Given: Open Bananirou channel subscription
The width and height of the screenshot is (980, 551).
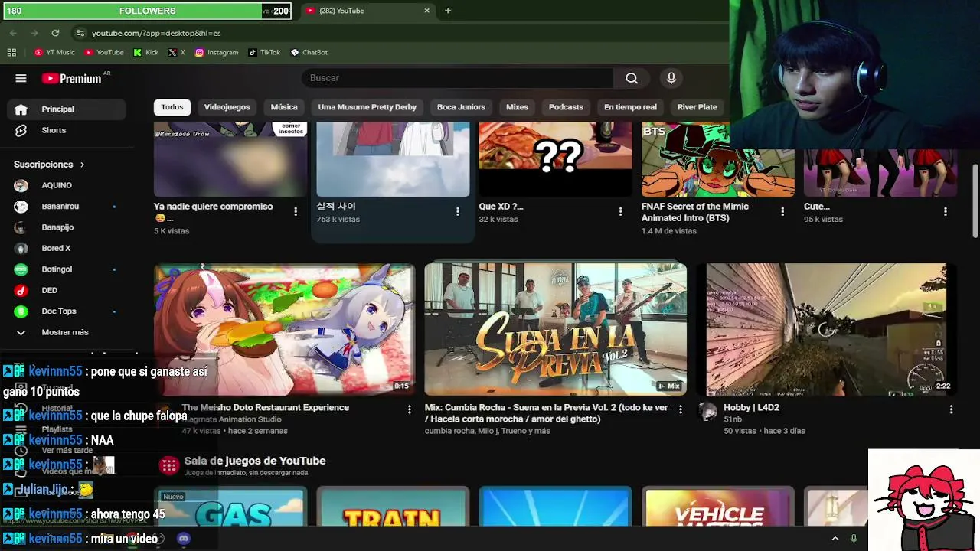Looking at the screenshot, I should 67,207.
